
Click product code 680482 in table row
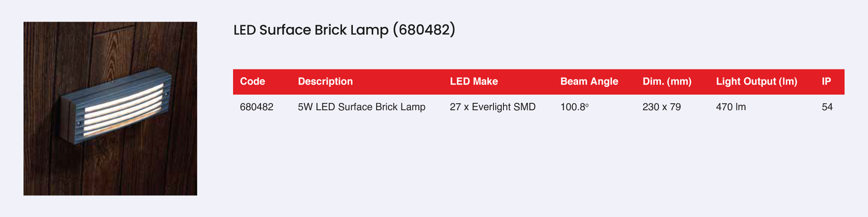pyautogui.click(x=256, y=107)
